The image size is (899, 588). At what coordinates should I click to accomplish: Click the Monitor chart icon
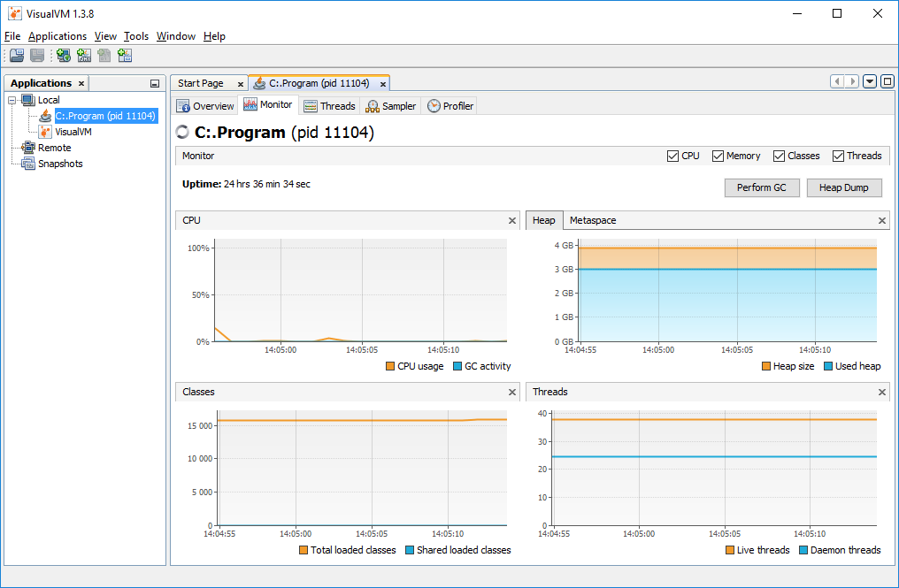point(250,104)
